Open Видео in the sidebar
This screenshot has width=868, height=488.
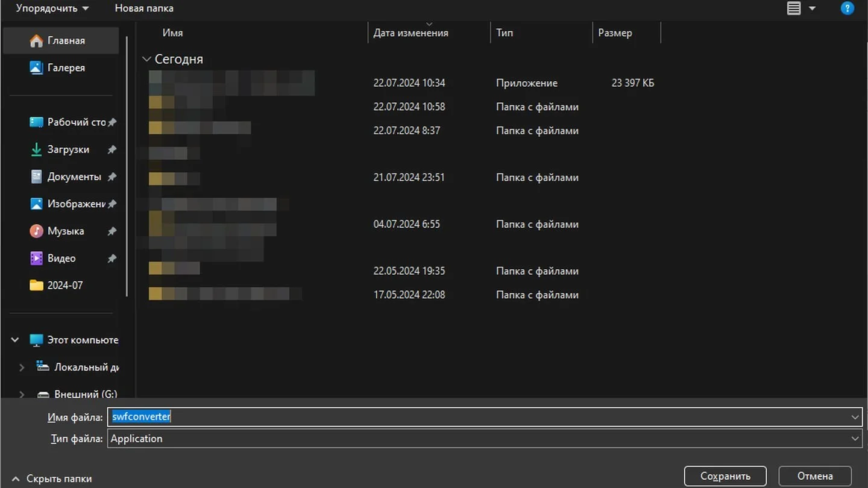[x=61, y=258]
